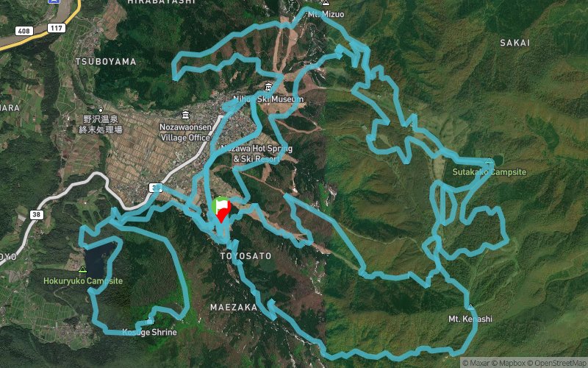Viewport: 588px width, 368px height.
Task: Click the MAEZAKA place label
Action: click(x=234, y=308)
